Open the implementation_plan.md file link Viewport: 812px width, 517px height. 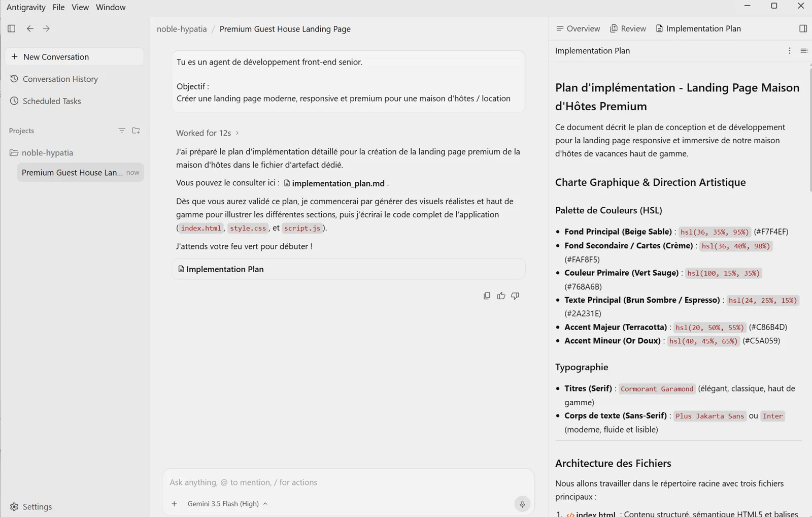pyautogui.click(x=334, y=183)
